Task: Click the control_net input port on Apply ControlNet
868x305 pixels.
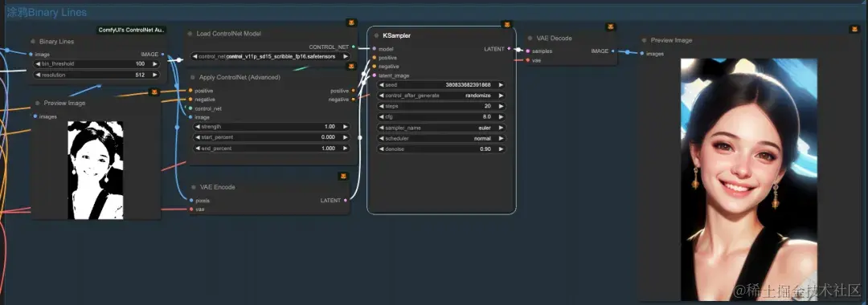Action: [x=190, y=108]
